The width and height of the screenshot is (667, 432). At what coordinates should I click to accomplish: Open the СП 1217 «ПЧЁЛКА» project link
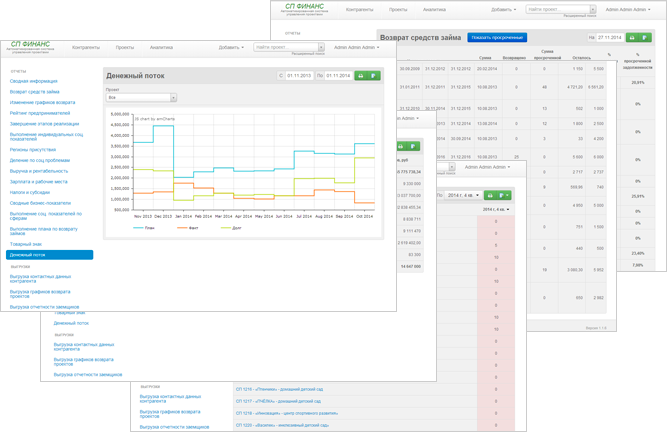(x=278, y=401)
